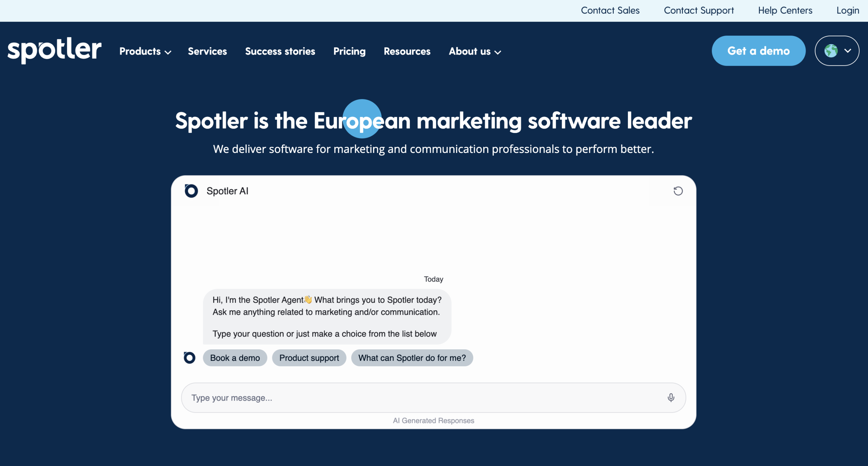Open the Pricing page
868x466 pixels.
pos(349,52)
